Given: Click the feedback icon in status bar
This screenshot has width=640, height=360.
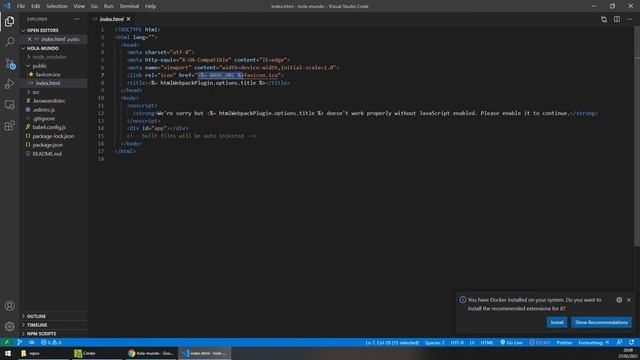Looking at the screenshot, I should [x=619, y=342].
